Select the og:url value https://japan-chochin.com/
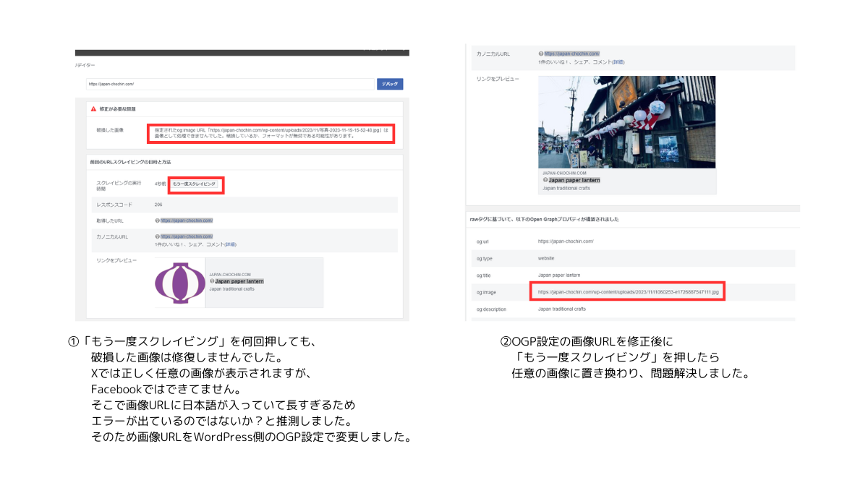868x488 pixels. pyautogui.click(x=566, y=241)
